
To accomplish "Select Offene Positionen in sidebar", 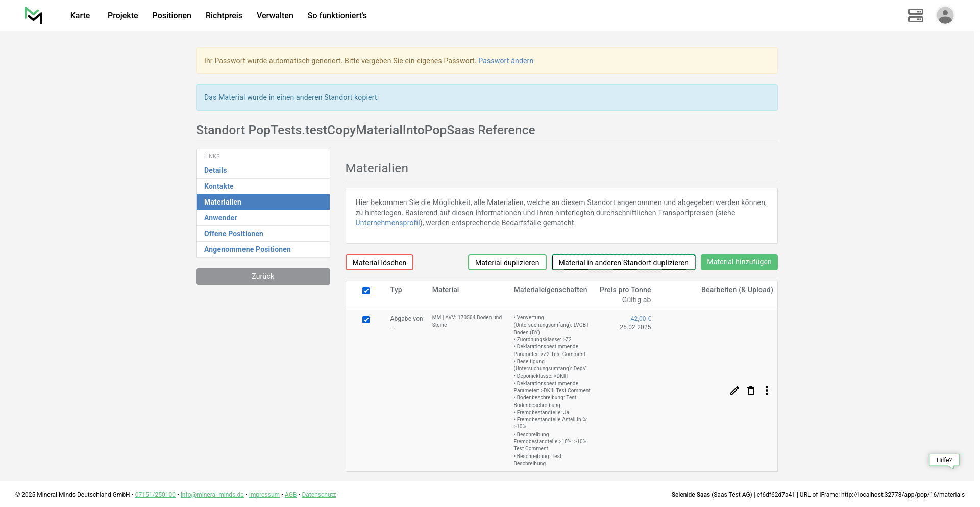I will pos(233,234).
